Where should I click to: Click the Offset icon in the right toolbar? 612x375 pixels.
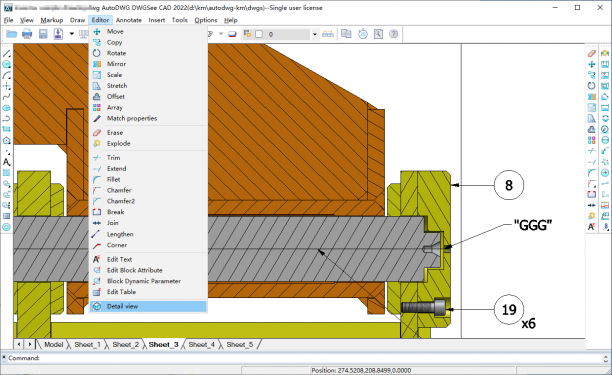point(592,129)
